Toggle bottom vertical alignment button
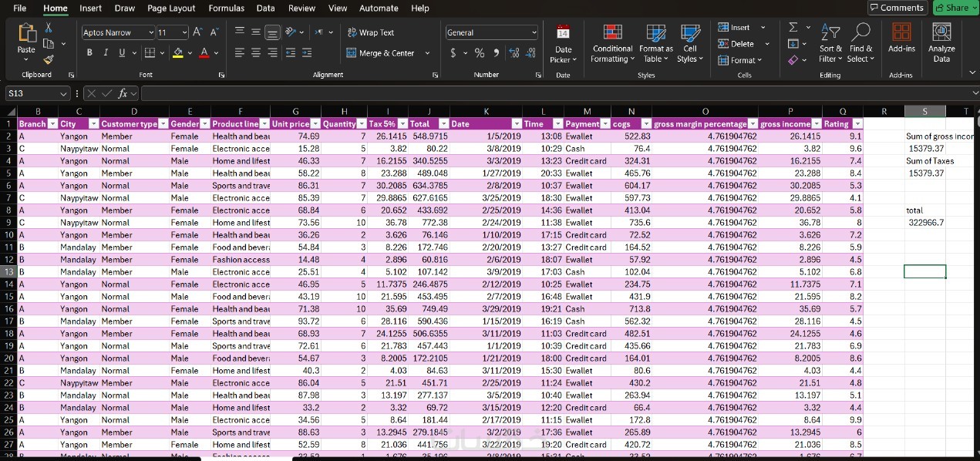The image size is (980, 461). 272,32
